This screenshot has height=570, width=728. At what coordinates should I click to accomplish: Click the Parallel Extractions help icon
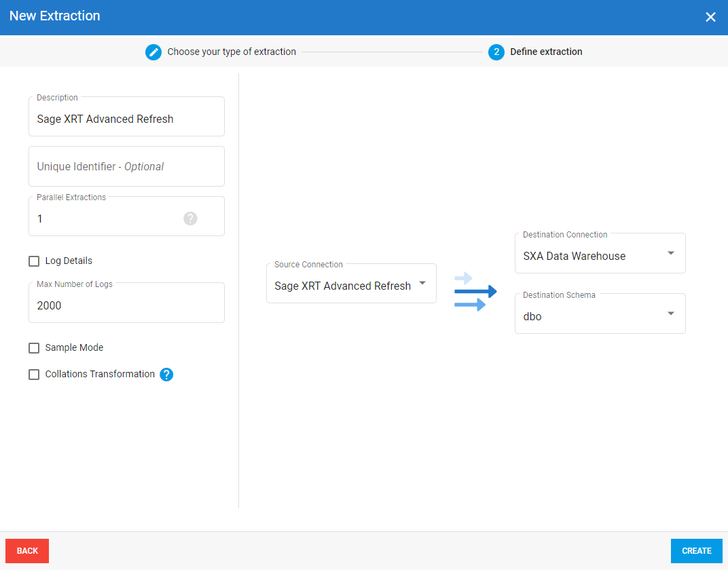pos(190,218)
